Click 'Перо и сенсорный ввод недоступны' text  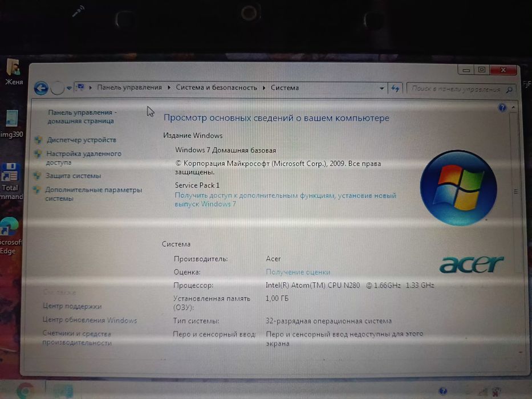click(x=344, y=338)
